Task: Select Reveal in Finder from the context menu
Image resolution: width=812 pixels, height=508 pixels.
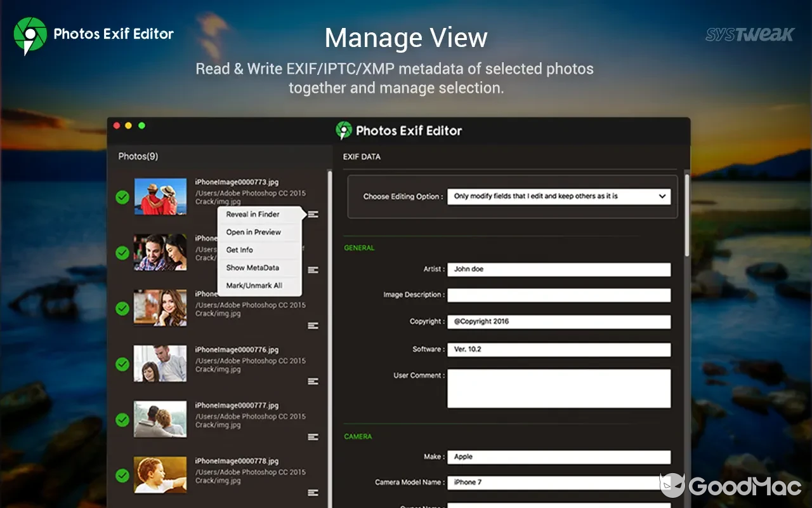Action: coord(252,214)
